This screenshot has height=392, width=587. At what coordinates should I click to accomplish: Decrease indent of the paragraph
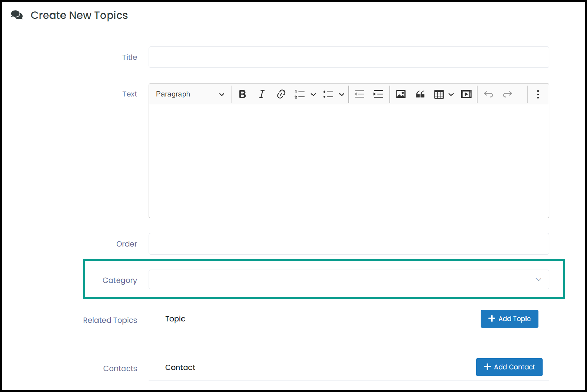360,94
